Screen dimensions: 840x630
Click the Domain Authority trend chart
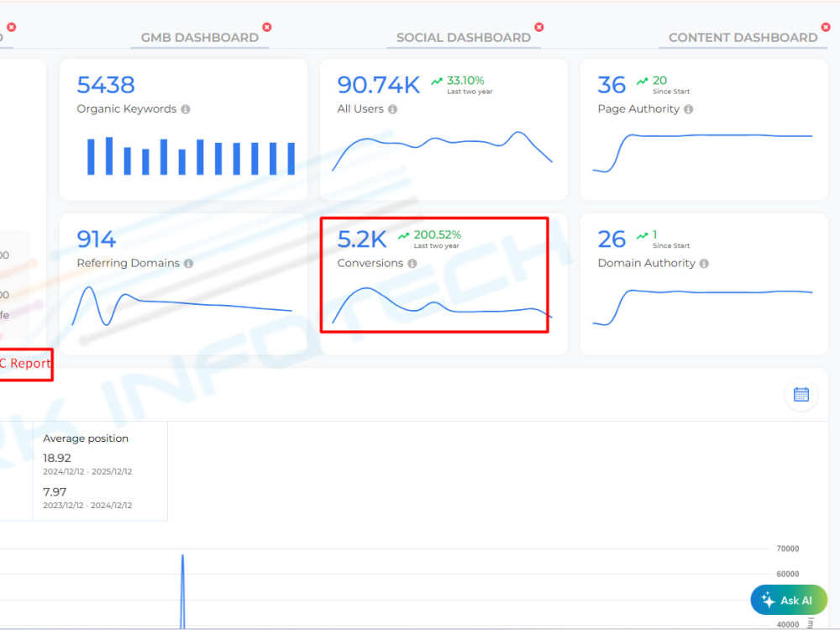702,307
